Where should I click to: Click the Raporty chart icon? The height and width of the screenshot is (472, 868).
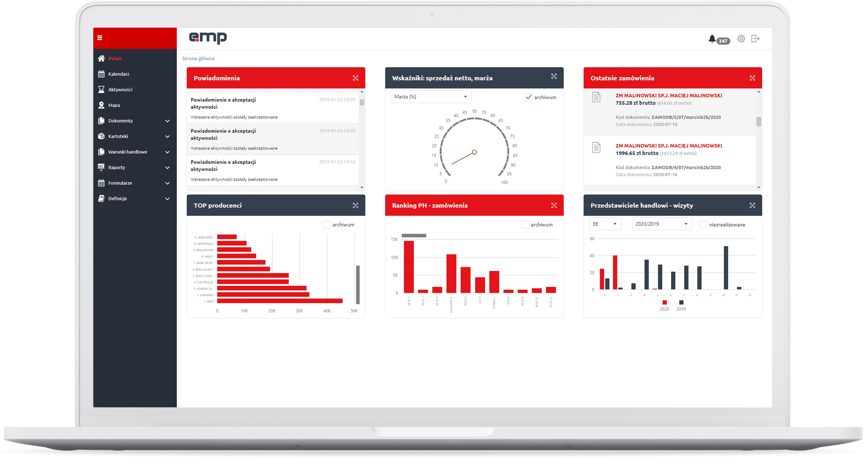pyautogui.click(x=101, y=167)
